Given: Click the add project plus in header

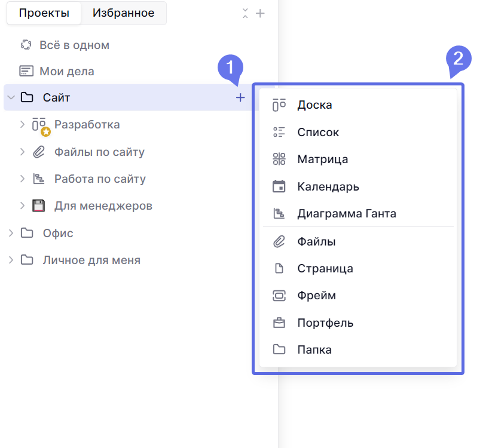Looking at the screenshot, I should click(x=260, y=13).
